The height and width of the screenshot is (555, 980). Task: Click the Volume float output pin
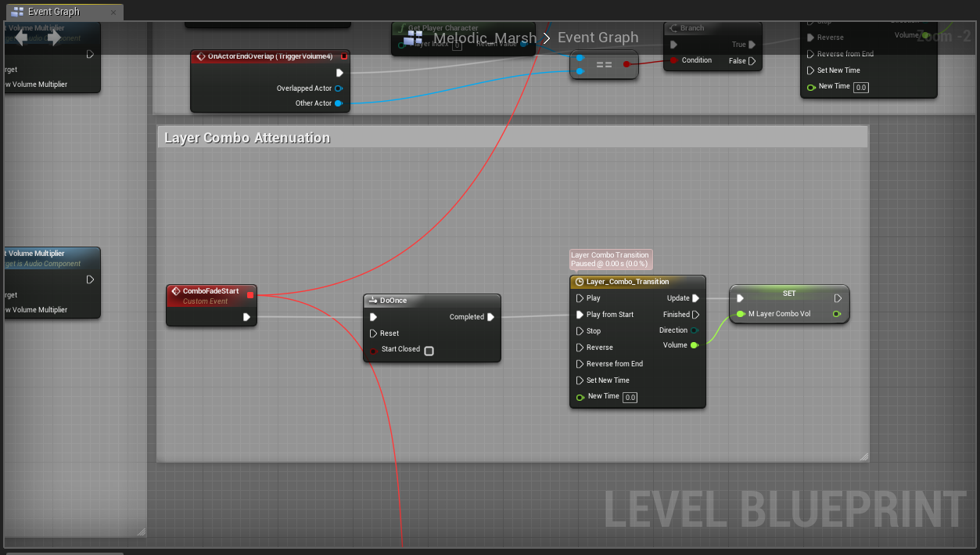point(695,345)
